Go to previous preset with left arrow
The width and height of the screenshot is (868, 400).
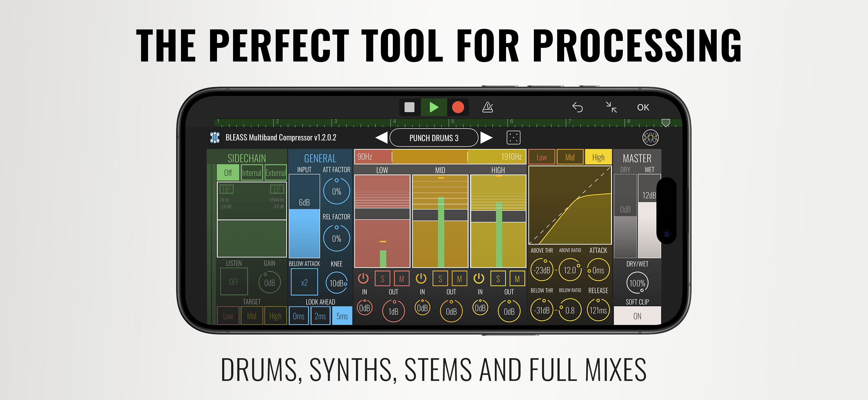(x=381, y=138)
